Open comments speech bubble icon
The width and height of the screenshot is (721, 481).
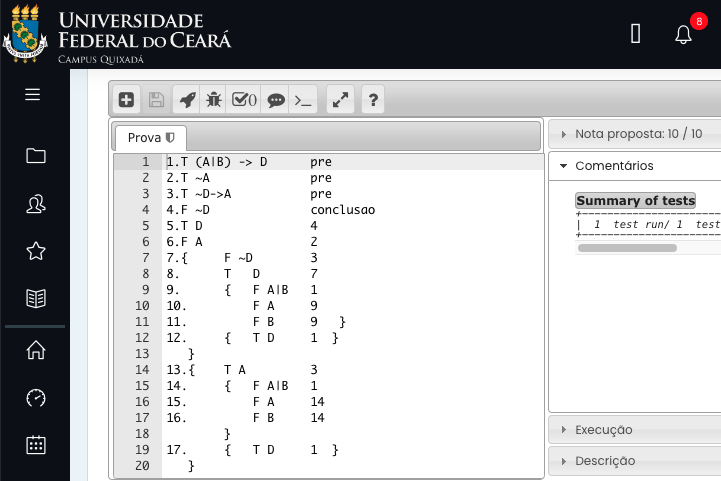pyautogui.click(x=275, y=99)
